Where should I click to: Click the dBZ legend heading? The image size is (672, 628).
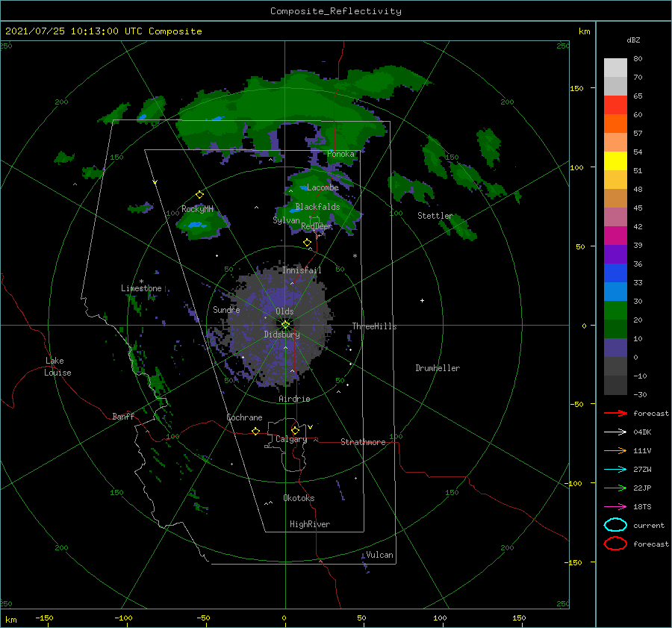click(633, 40)
